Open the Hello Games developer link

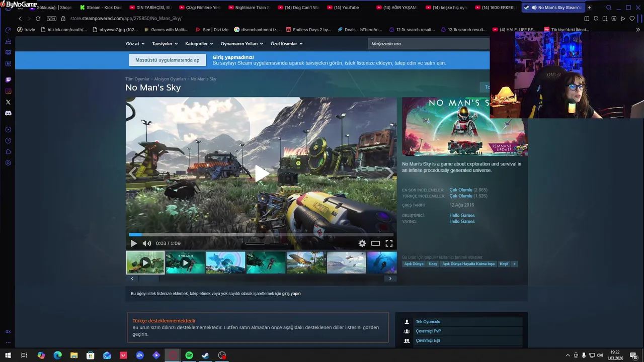[462, 215]
